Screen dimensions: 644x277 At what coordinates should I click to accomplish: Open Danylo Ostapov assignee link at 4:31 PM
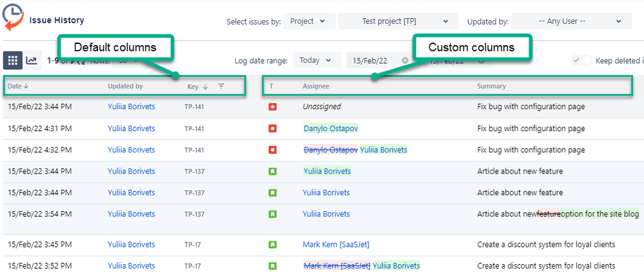point(331,128)
